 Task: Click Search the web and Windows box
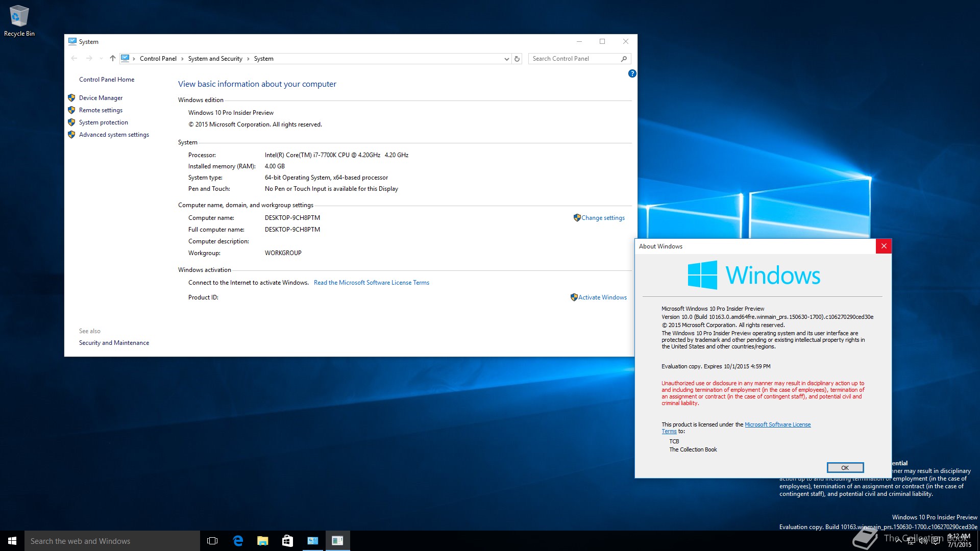pyautogui.click(x=112, y=541)
